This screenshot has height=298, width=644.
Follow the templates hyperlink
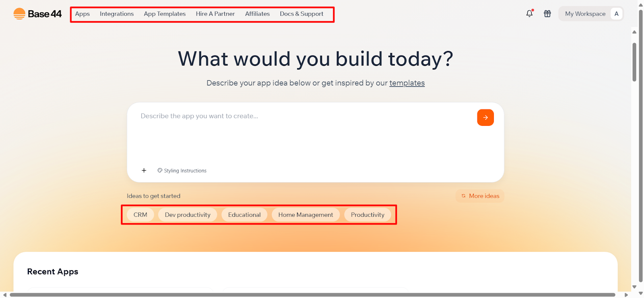tap(407, 83)
